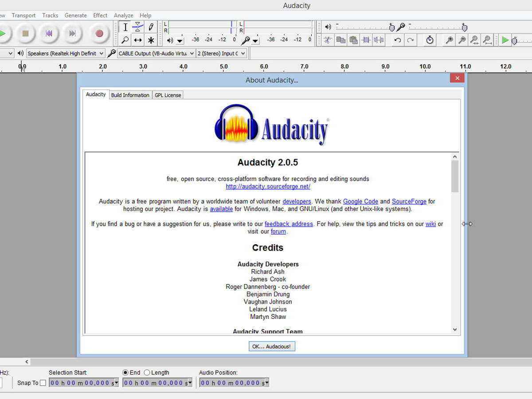
Task: Click the Google Code link
Action: pos(360,201)
